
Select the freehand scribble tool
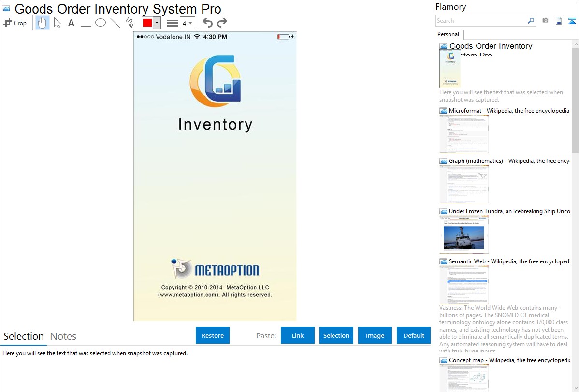click(130, 23)
